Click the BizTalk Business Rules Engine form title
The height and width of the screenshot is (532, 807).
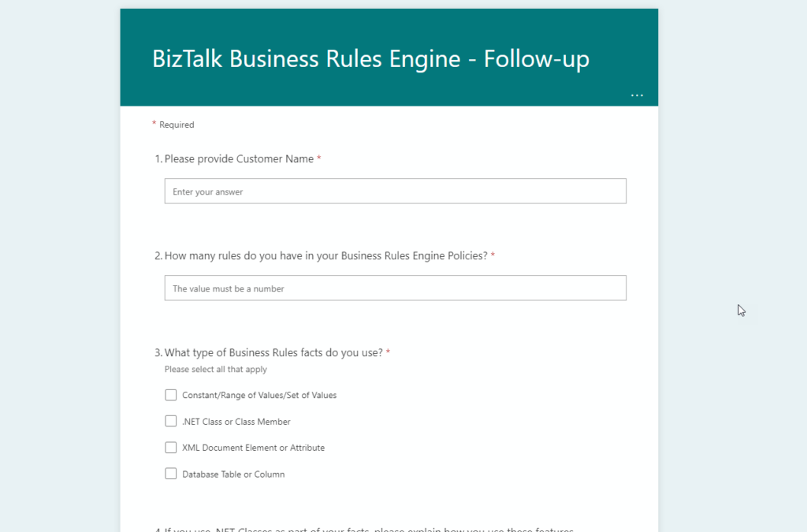pos(370,58)
